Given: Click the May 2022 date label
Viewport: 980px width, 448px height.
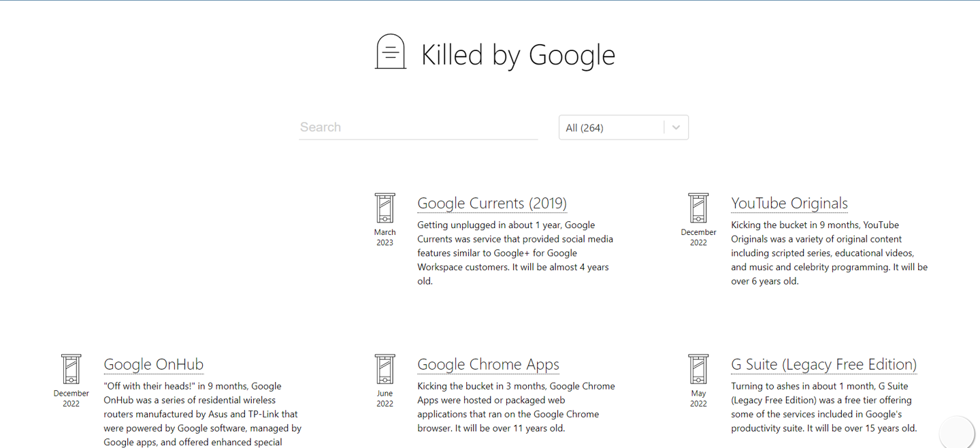Looking at the screenshot, I should tap(698, 398).
